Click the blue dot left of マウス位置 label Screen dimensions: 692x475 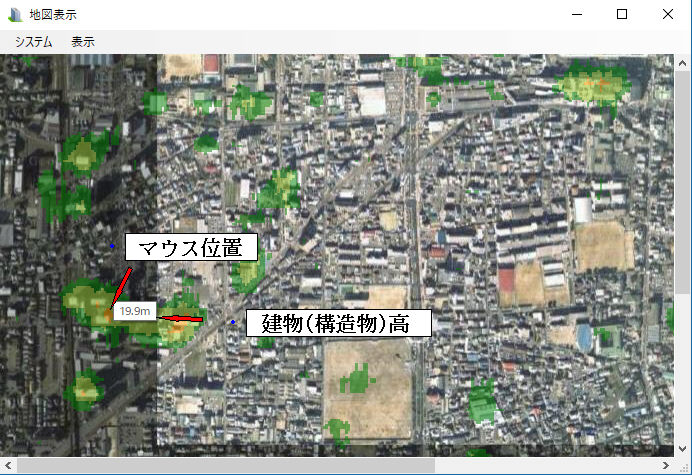tap(112, 245)
